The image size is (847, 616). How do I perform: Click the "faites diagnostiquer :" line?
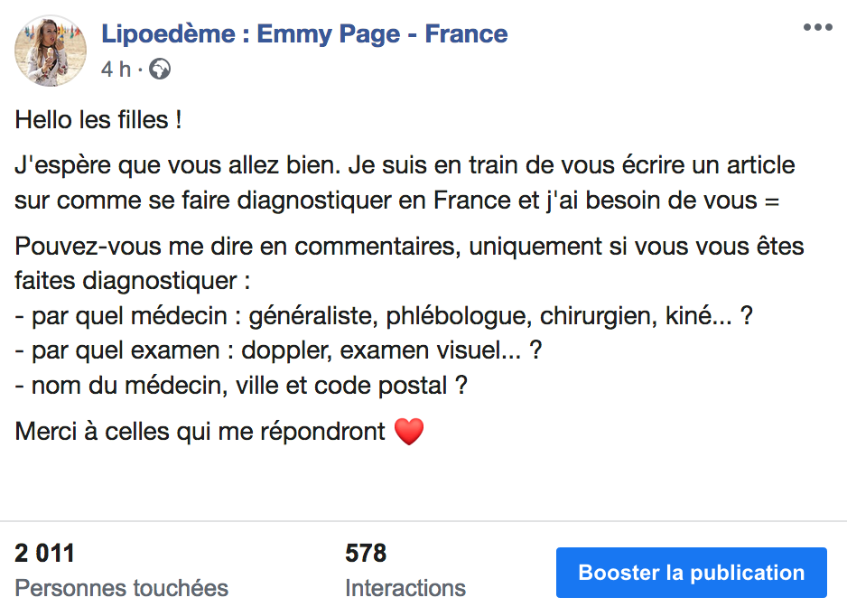(x=133, y=281)
